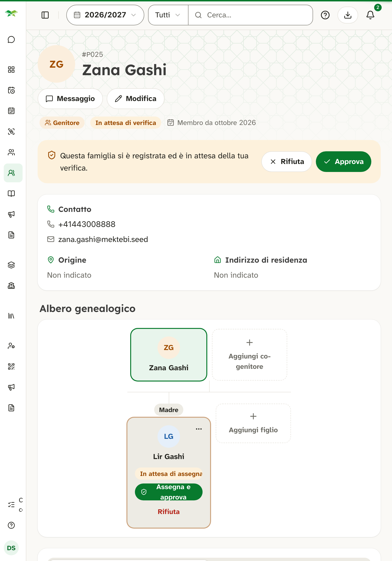The image size is (392, 561).
Task: Open the user-settings cog sidebar icon
Action: click(x=11, y=346)
